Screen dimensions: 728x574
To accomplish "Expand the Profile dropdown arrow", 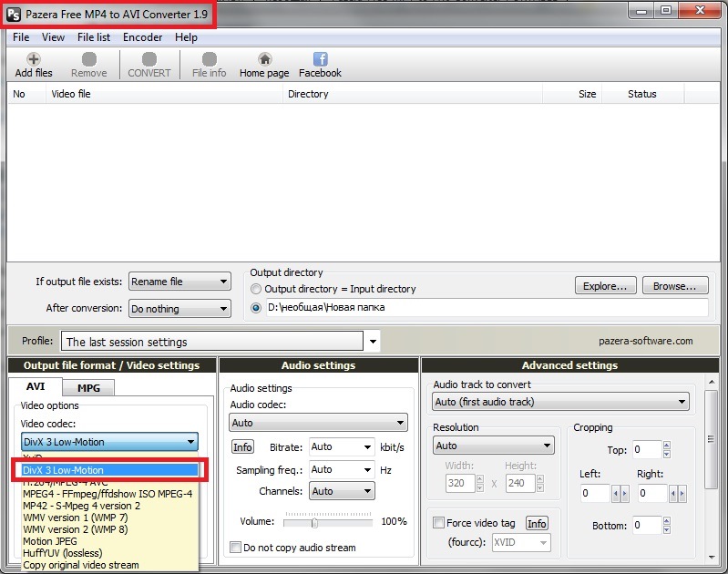I will (x=373, y=342).
